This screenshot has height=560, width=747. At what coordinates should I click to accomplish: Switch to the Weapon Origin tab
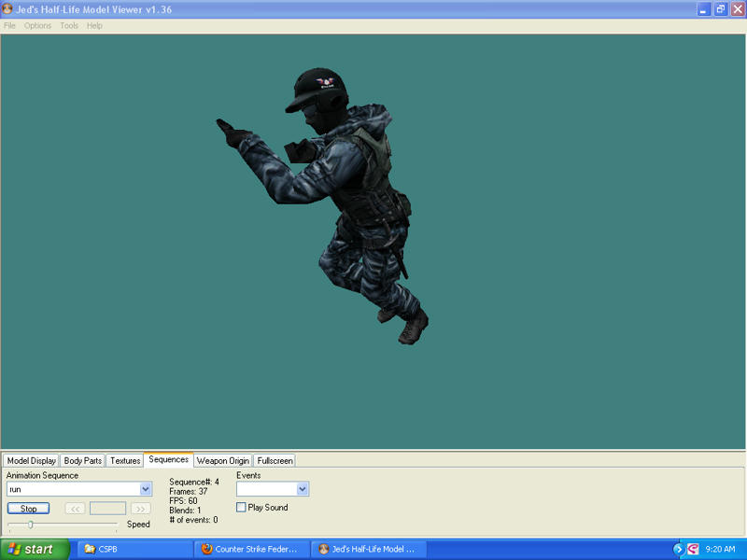coord(223,460)
